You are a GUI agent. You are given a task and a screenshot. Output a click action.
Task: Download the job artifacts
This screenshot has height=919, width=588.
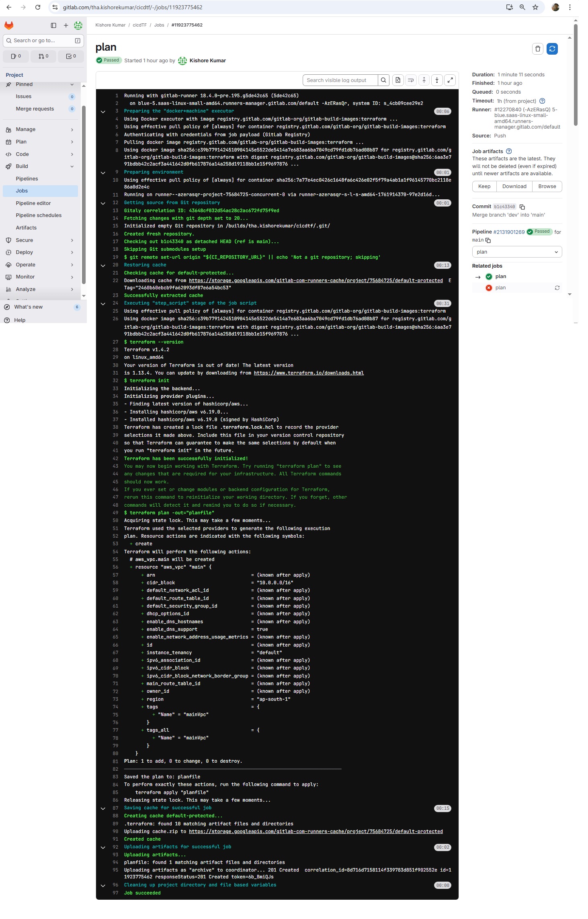point(514,186)
